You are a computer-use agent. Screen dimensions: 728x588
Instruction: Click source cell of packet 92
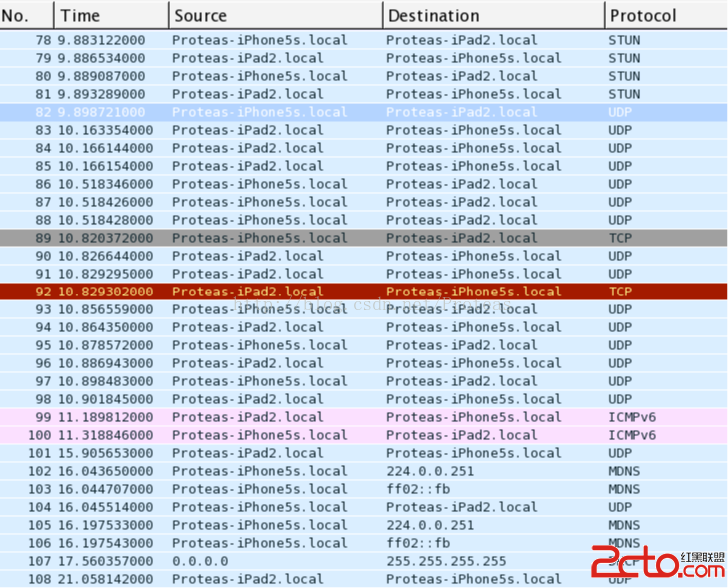247,292
